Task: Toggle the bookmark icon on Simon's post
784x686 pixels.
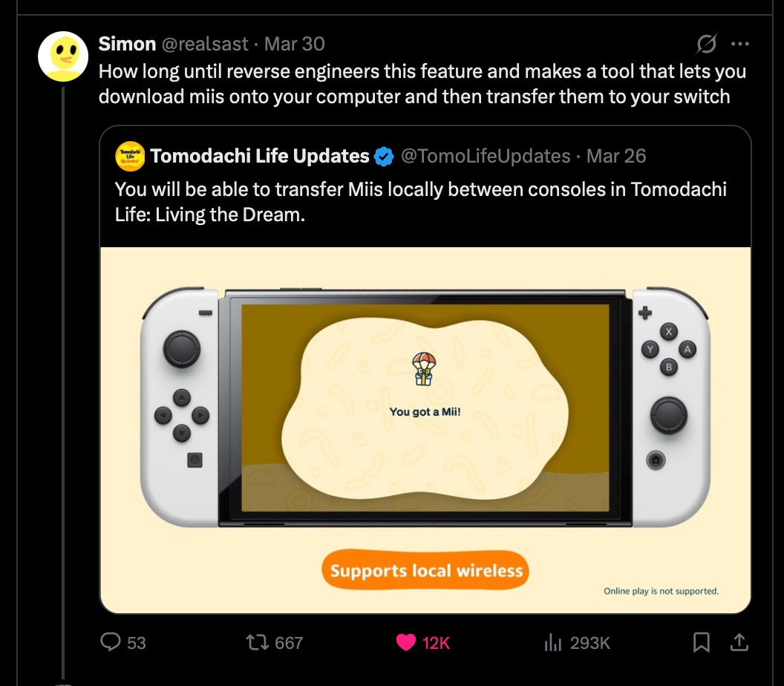Action: [x=701, y=642]
